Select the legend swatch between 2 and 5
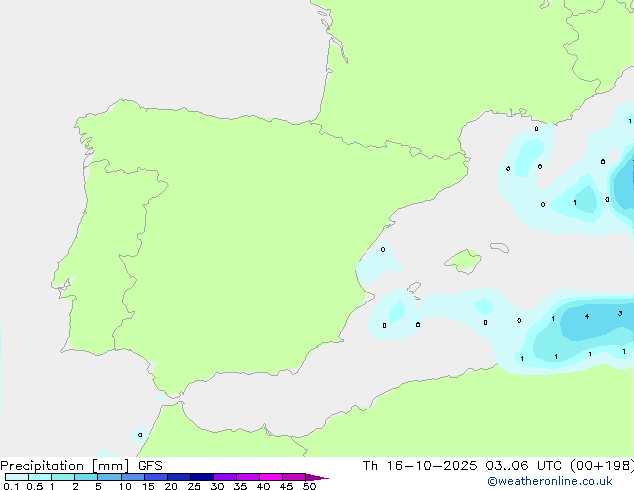Screen dimensions: 634x490 (86, 477)
